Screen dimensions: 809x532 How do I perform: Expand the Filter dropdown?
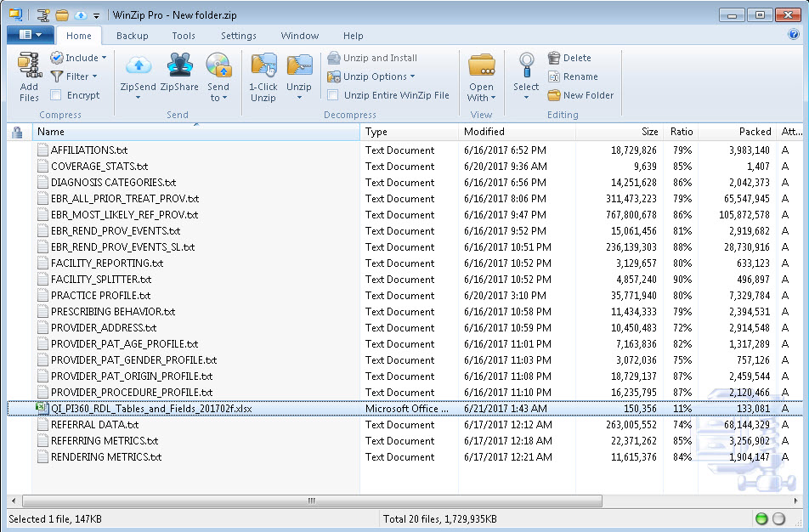74,76
